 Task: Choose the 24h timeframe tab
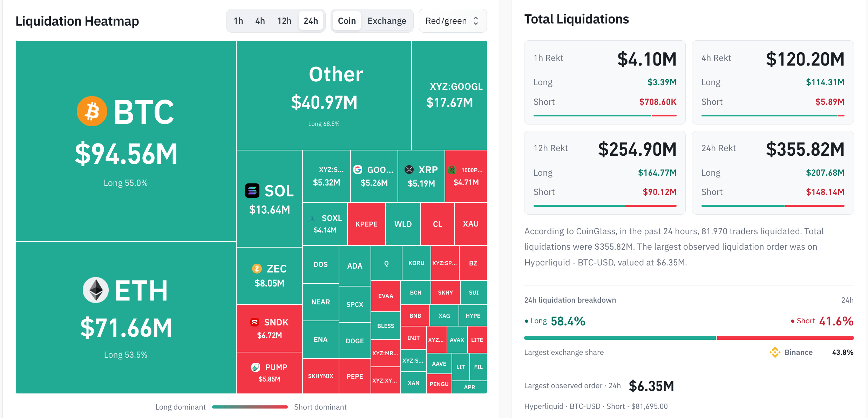pyautogui.click(x=311, y=21)
